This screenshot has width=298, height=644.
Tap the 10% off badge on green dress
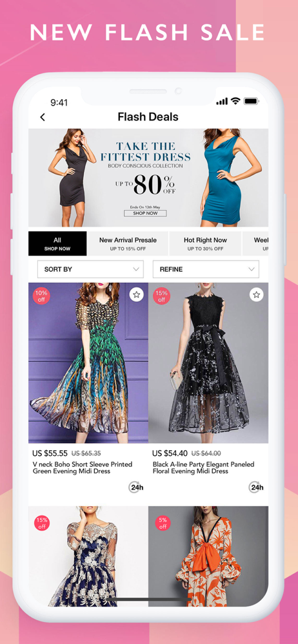point(41,296)
